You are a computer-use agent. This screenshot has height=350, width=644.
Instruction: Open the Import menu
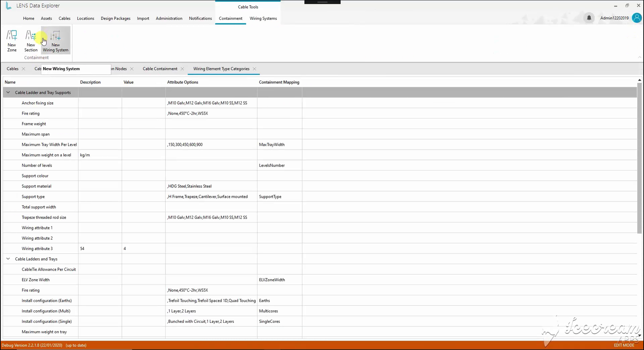tap(143, 18)
